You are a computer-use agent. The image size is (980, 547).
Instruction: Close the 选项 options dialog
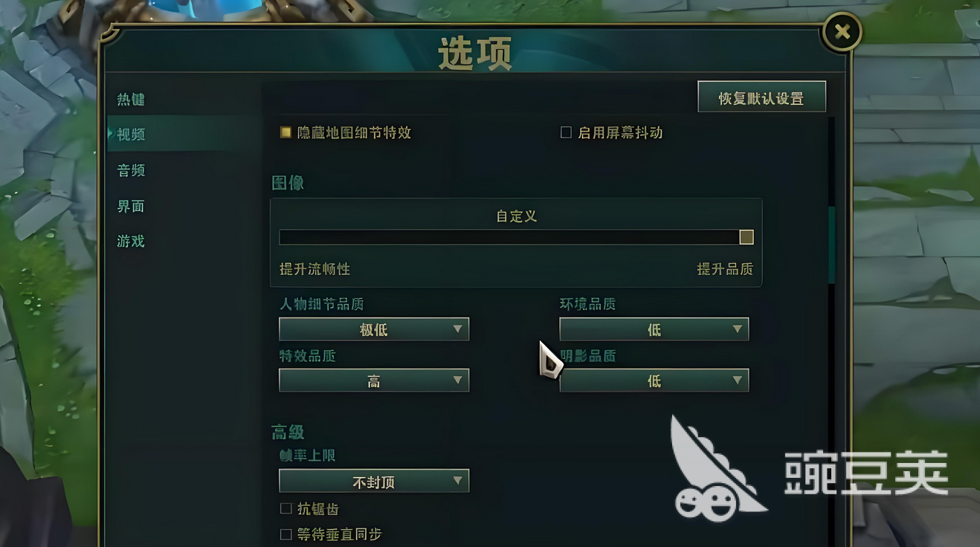click(x=842, y=32)
